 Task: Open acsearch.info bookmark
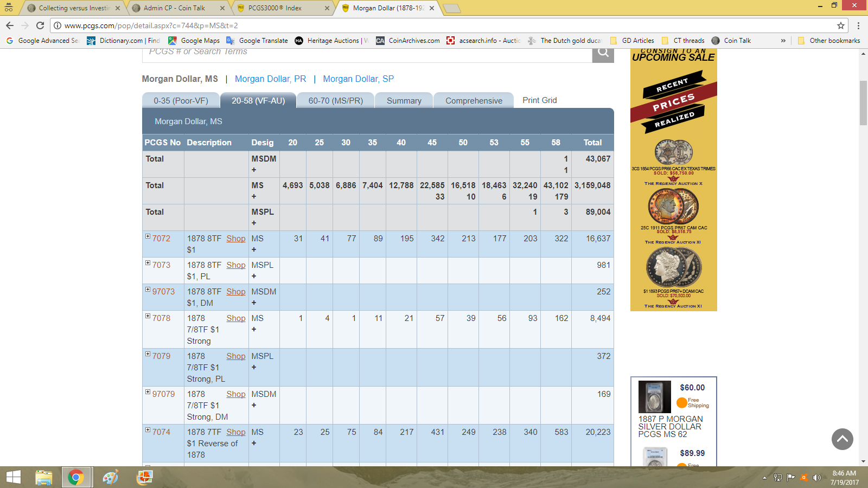(x=483, y=41)
